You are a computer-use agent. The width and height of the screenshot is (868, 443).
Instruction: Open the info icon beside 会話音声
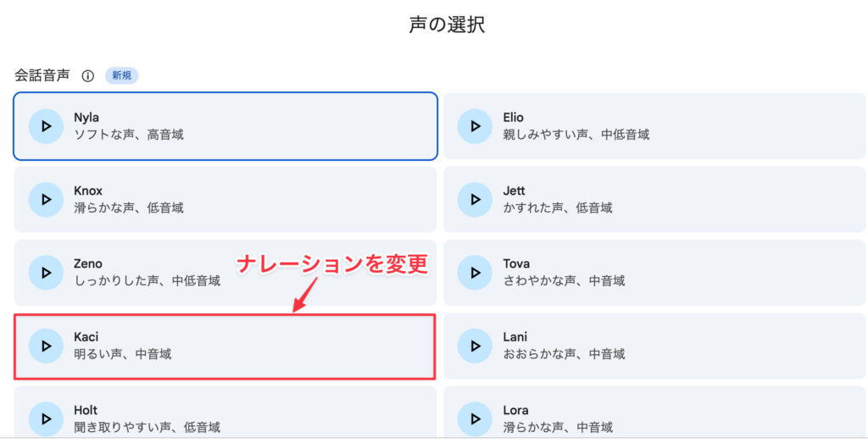point(87,75)
